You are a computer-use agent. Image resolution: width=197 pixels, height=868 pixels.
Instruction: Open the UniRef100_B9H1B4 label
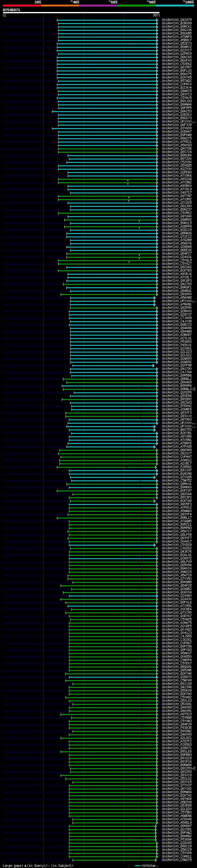point(177,155)
